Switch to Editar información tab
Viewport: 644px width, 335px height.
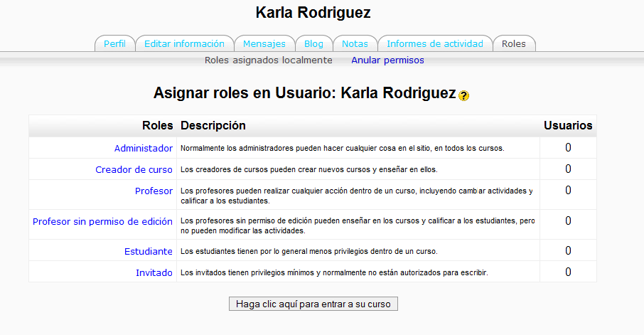click(184, 43)
